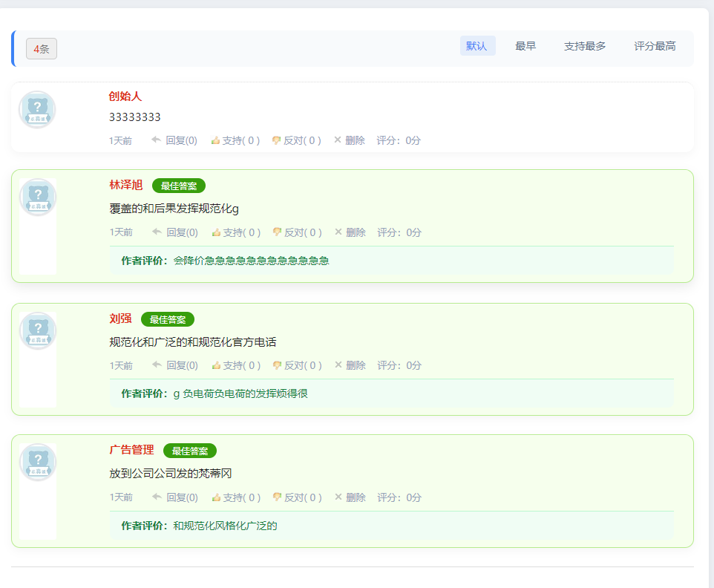The height and width of the screenshot is (588, 714).
Task: Click delete X icon on 林泽旭's answer
Action: click(x=338, y=232)
